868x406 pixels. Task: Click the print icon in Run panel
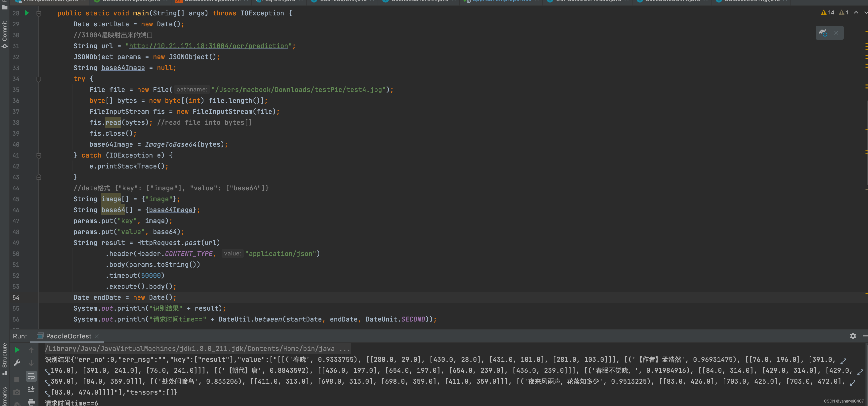(31, 402)
